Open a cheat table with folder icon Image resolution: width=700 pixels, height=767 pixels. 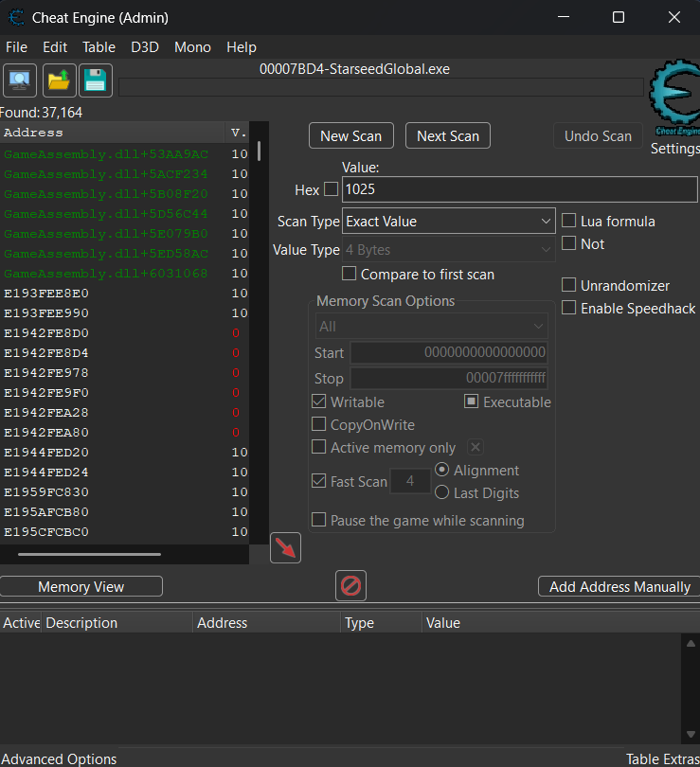[59, 80]
